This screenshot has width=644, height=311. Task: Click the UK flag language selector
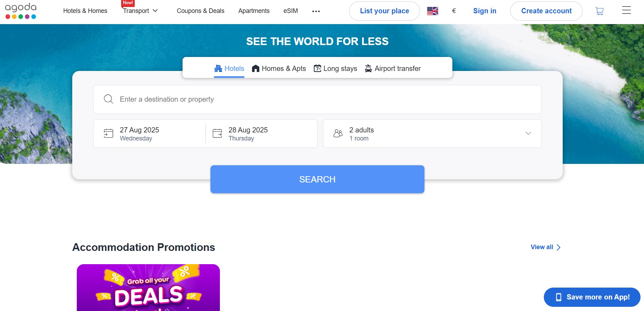coord(432,11)
